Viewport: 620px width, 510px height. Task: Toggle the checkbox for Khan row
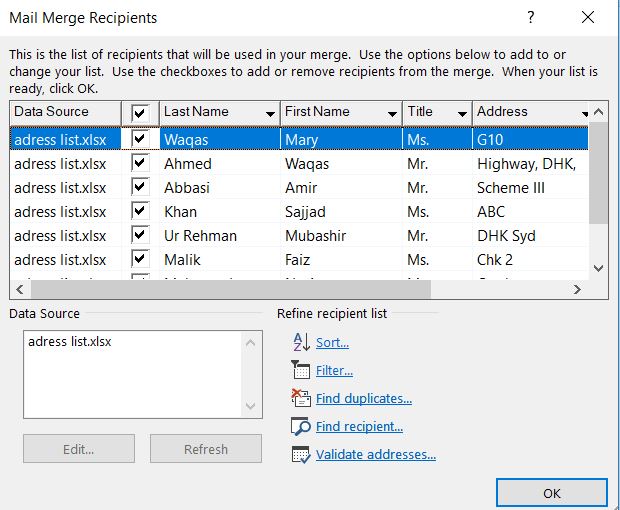140,211
